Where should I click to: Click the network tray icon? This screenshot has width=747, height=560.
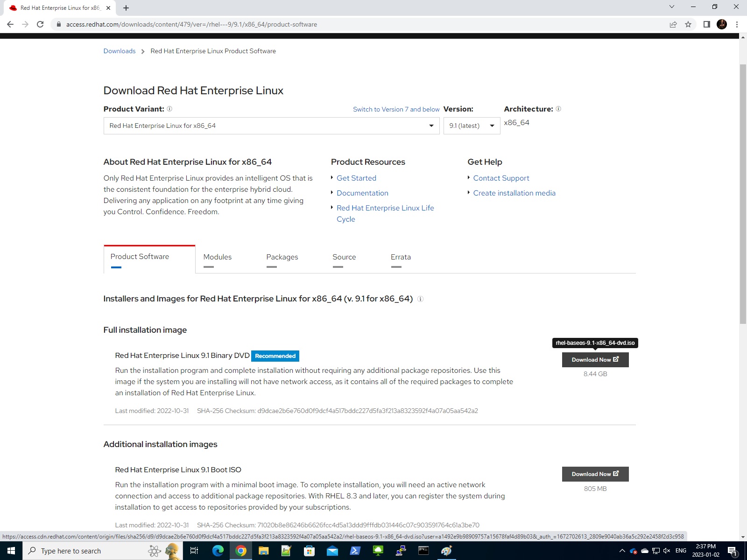pos(656,551)
